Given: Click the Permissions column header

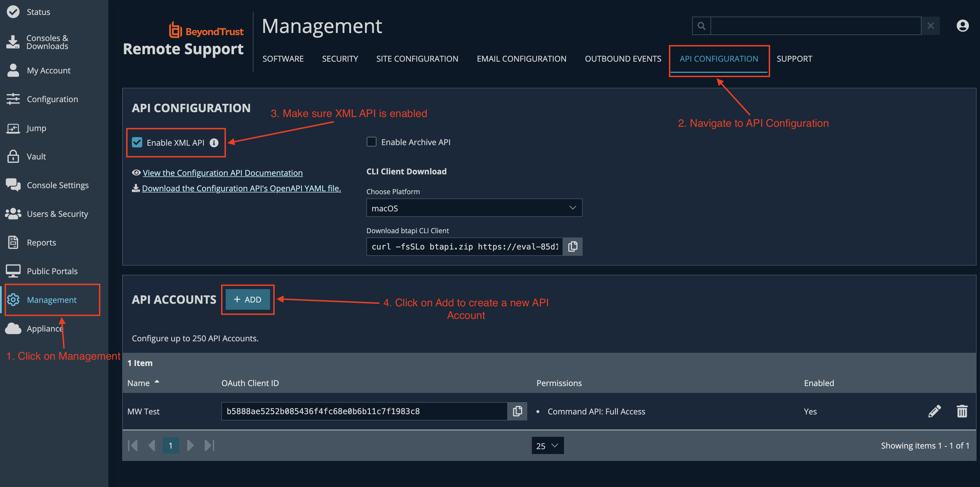Looking at the screenshot, I should tap(559, 383).
